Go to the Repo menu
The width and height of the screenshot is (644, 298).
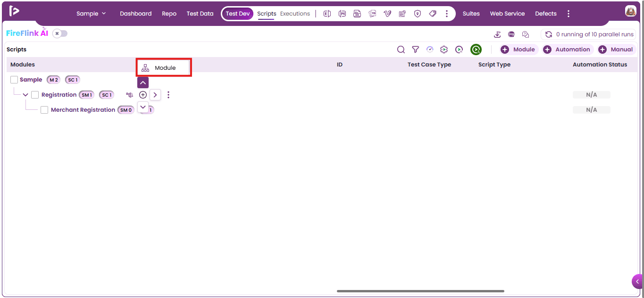tap(169, 14)
